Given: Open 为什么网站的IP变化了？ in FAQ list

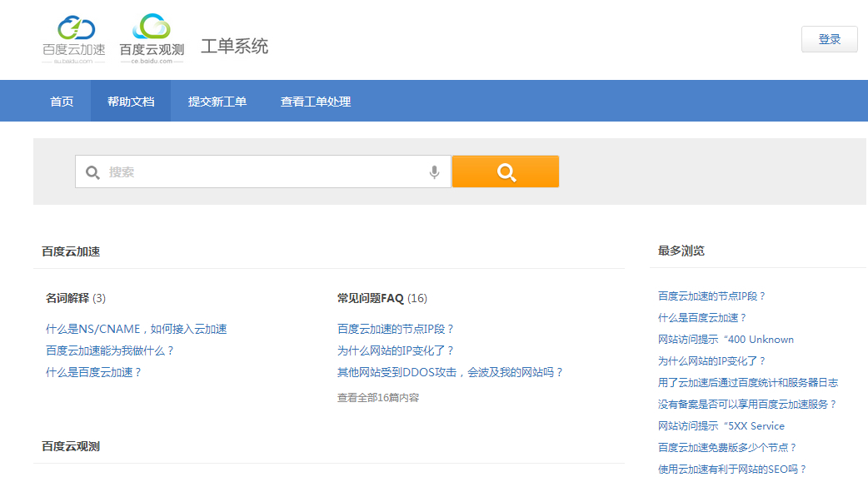Looking at the screenshot, I should click(x=395, y=350).
